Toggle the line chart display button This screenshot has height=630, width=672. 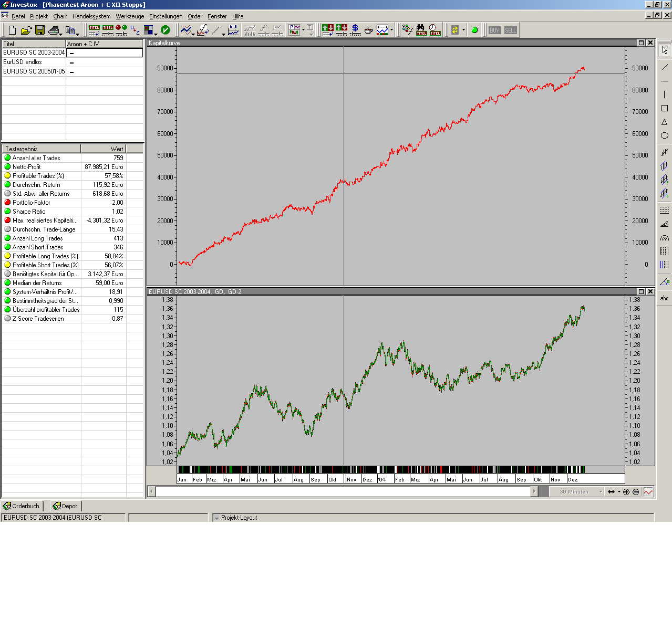tap(648, 492)
